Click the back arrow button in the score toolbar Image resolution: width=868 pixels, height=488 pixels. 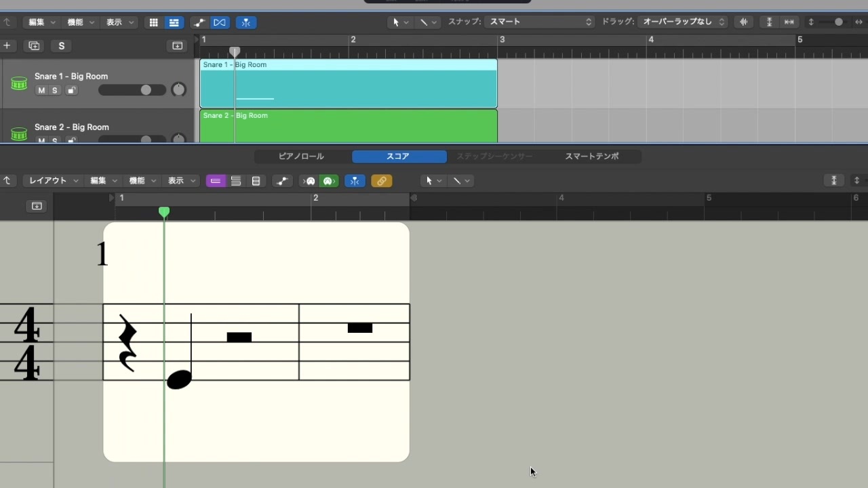tap(7, 181)
